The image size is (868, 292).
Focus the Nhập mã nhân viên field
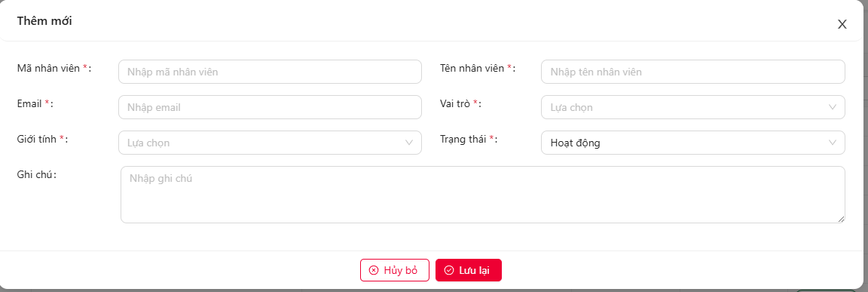pos(270,72)
